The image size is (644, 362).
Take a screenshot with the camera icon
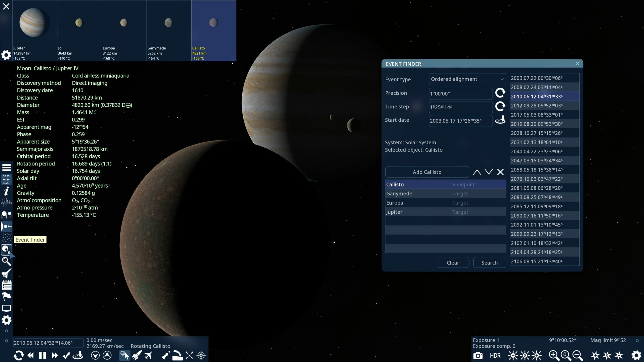point(478,355)
